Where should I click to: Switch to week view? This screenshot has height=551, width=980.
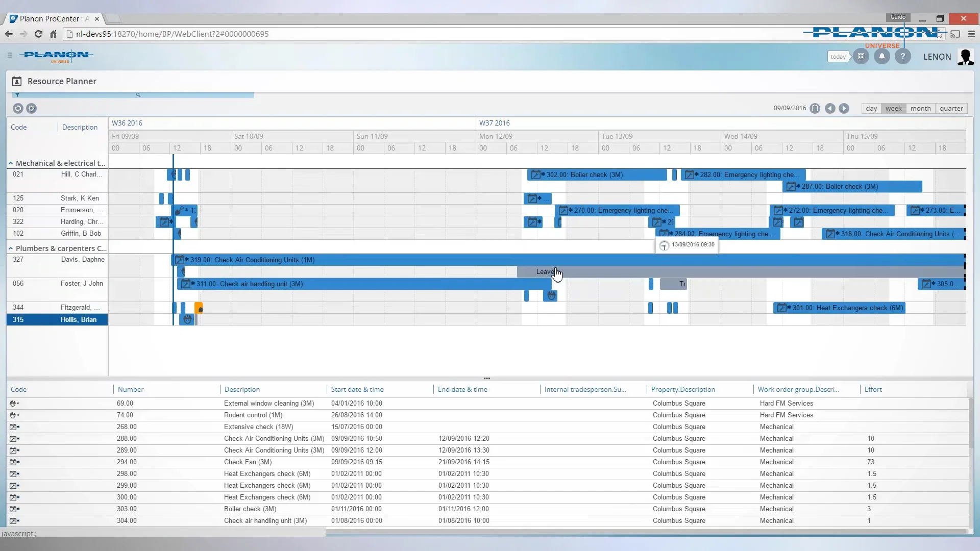click(x=893, y=108)
